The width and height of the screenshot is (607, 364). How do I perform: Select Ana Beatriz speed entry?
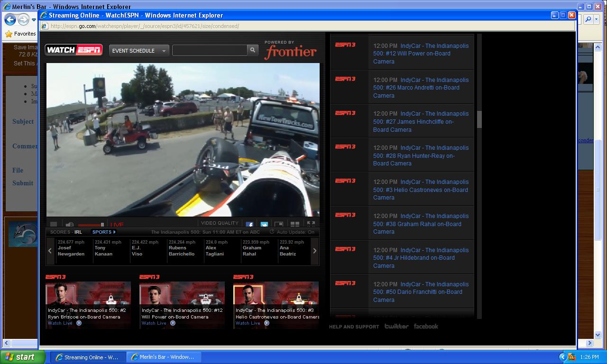(x=293, y=248)
